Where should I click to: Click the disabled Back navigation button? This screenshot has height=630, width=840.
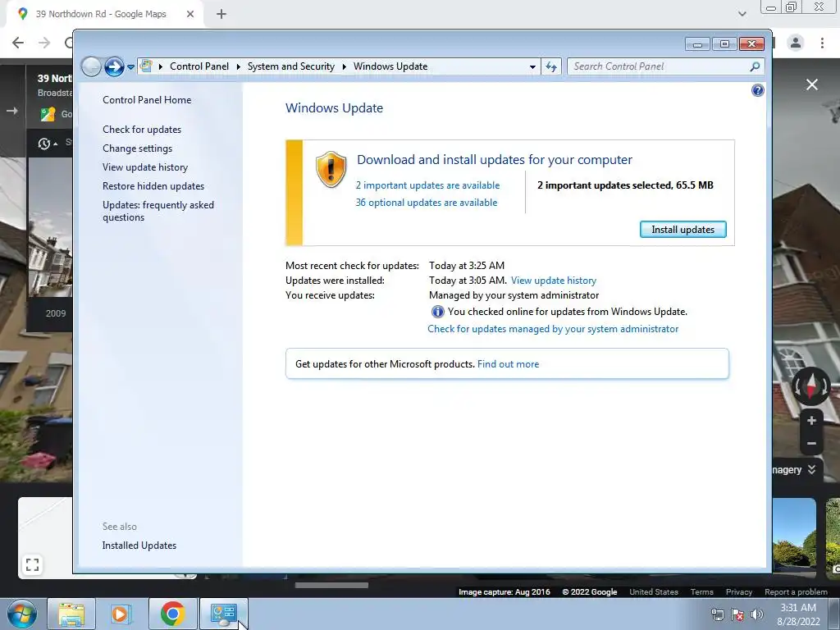tap(91, 67)
